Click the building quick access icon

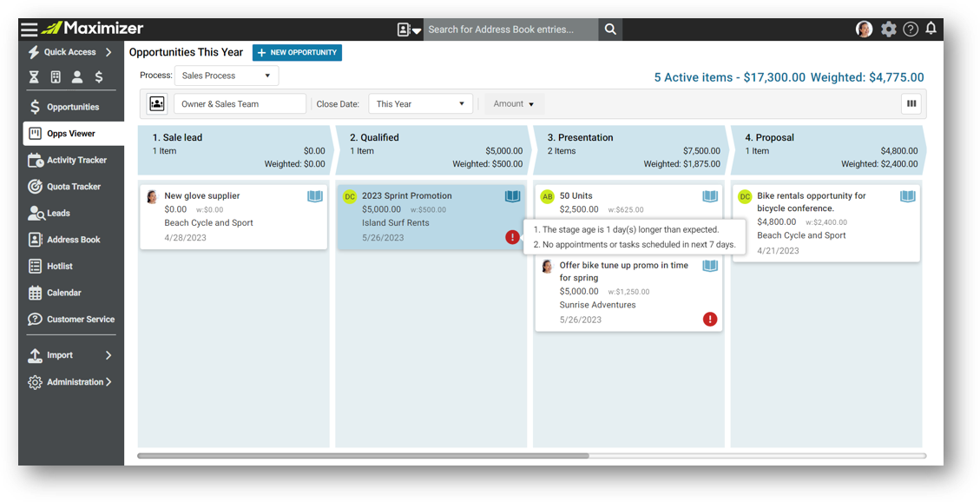(56, 77)
